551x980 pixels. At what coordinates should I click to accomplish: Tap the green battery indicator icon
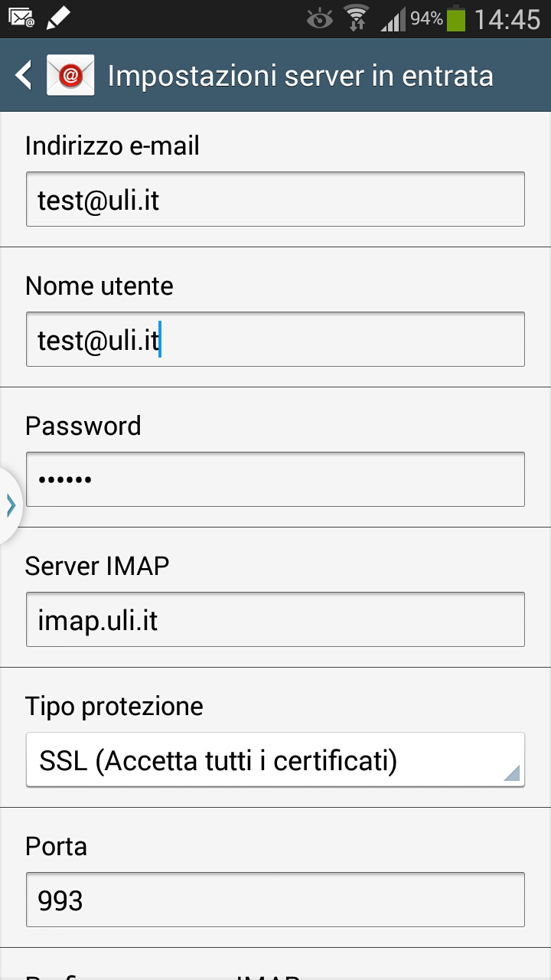pyautogui.click(x=456, y=18)
